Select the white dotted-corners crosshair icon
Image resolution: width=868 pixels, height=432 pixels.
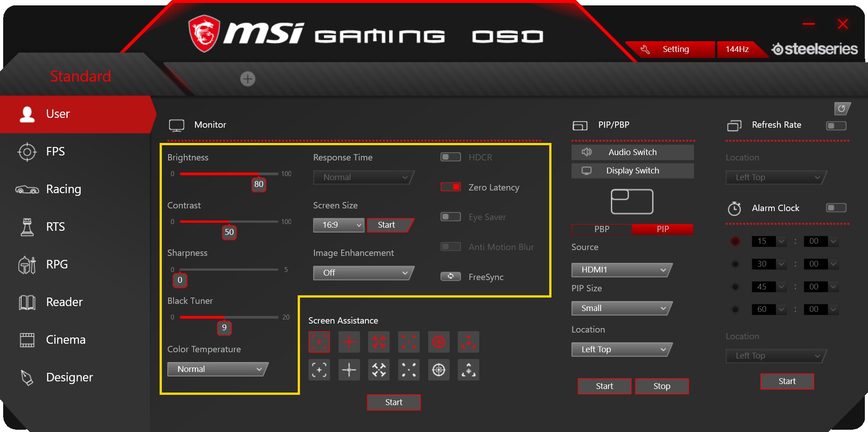[409, 370]
